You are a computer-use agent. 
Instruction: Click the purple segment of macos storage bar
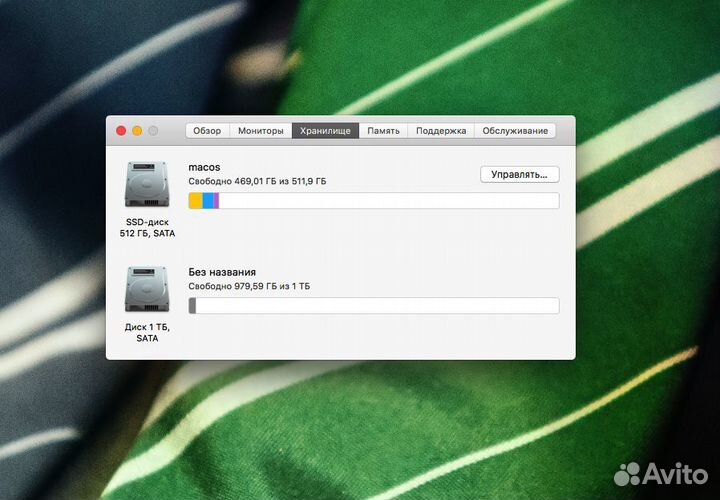tap(216, 201)
